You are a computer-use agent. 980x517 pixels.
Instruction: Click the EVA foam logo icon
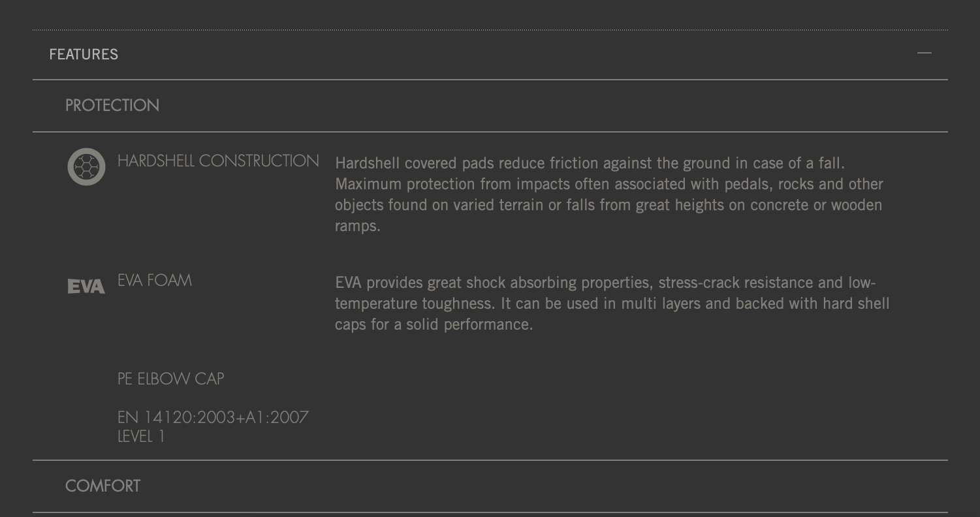(x=86, y=287)
